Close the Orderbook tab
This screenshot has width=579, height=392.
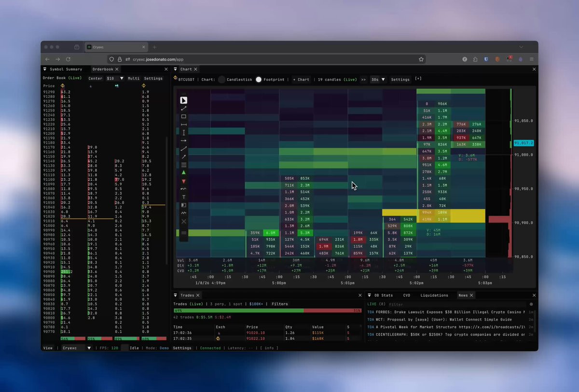[x=117, y=69]
